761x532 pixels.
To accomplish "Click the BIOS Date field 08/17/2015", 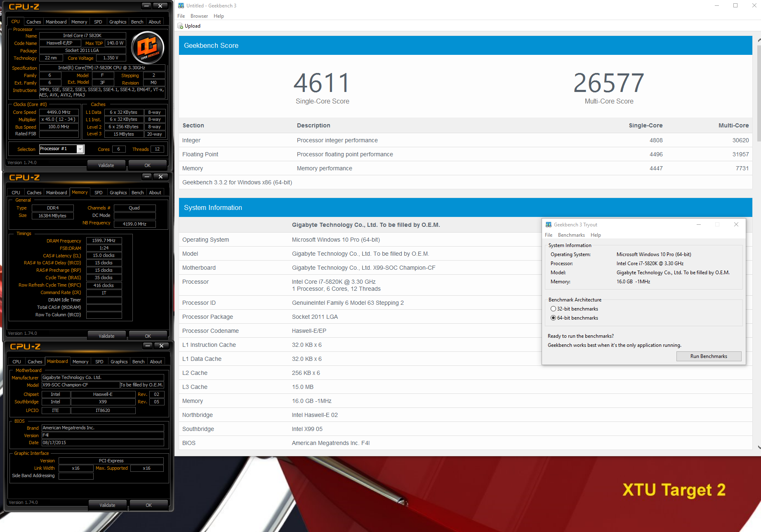I will (x=103, y=443).
